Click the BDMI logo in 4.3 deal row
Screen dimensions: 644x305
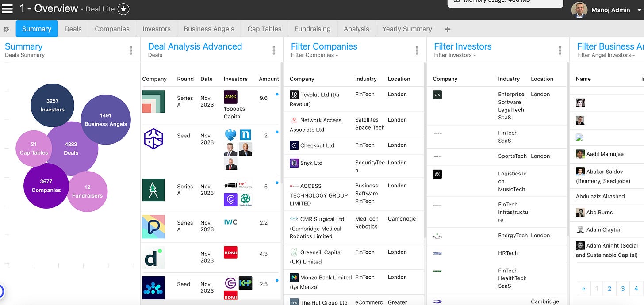[230, 252]
